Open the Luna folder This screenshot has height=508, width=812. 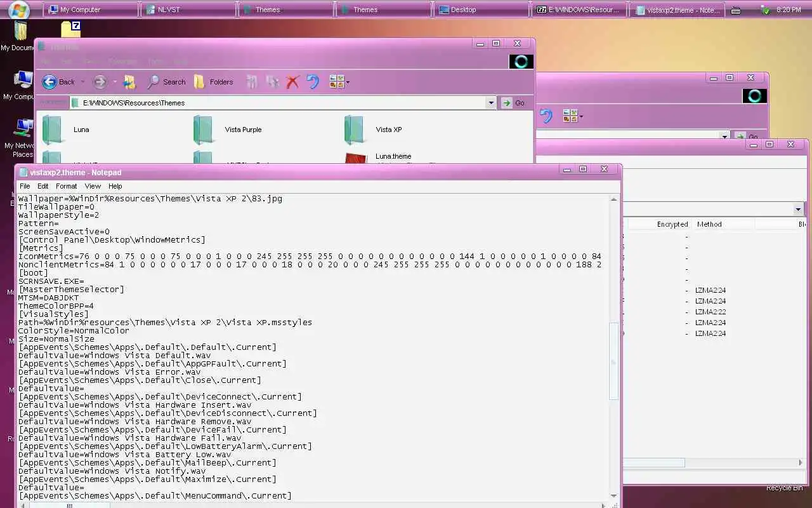pos(66,130)
